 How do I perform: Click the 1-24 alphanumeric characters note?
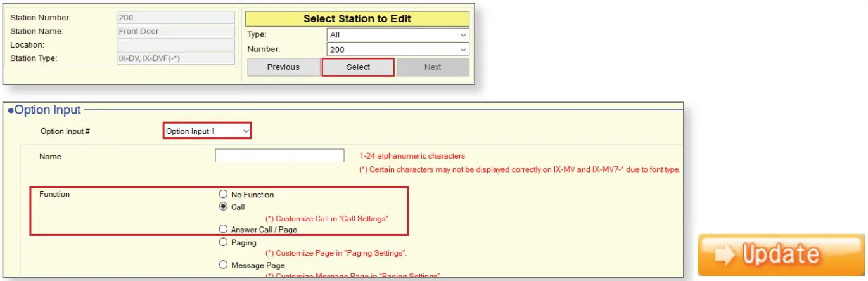tap(412, 156)
